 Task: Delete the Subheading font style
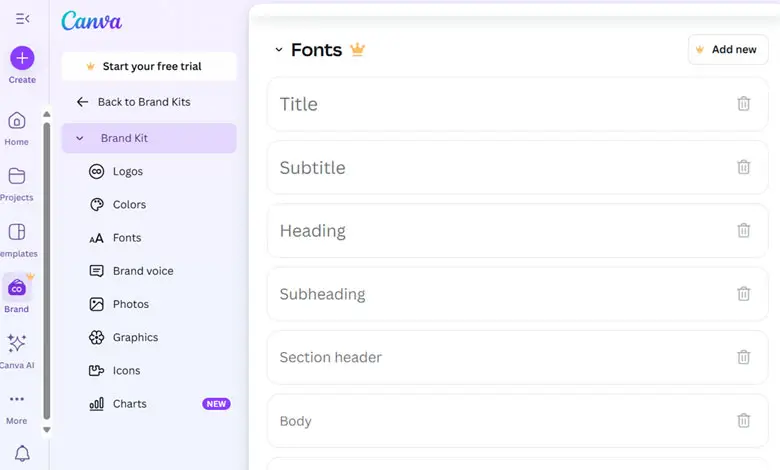(744, 293)
